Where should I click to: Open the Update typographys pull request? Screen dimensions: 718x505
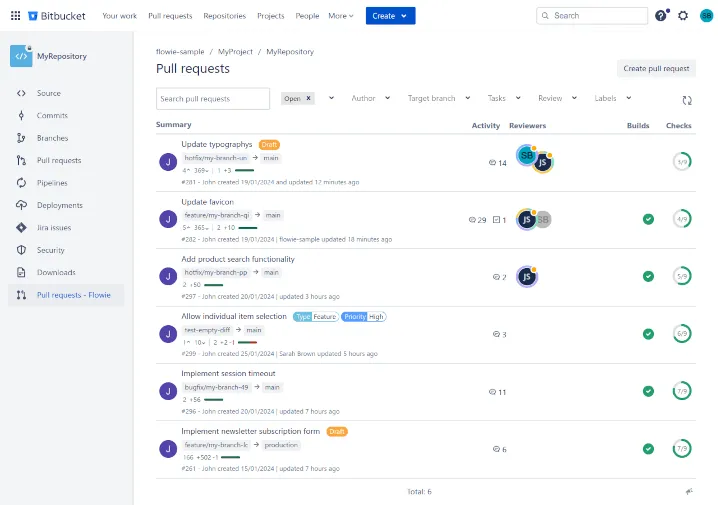217,144
